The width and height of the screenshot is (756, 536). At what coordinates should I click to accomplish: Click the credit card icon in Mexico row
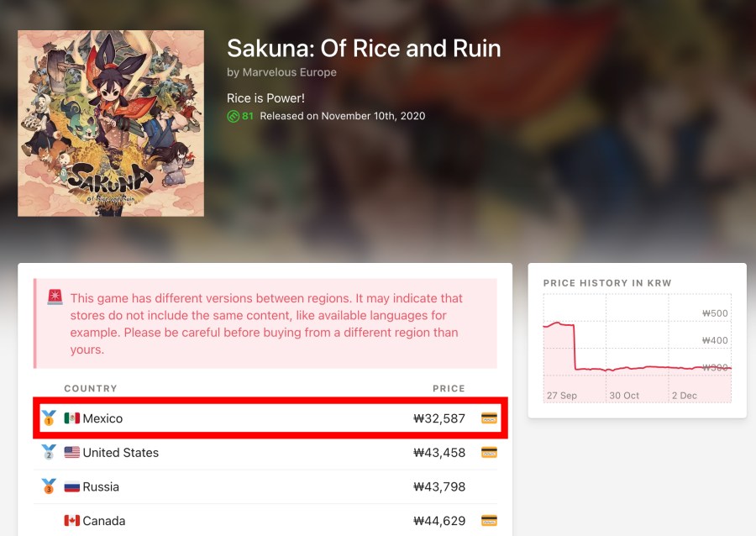click(x=489, y=418)
